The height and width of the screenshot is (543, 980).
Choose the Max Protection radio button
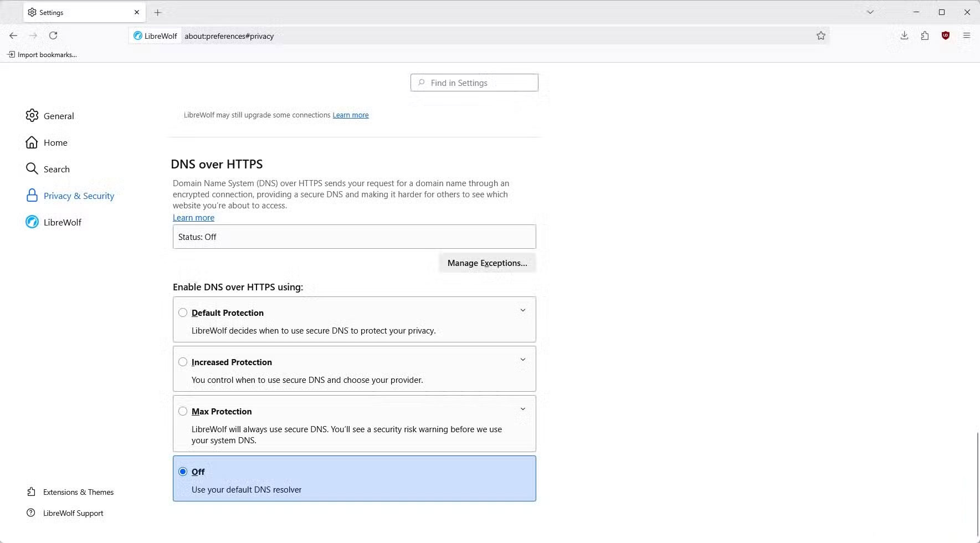(183, 411)
